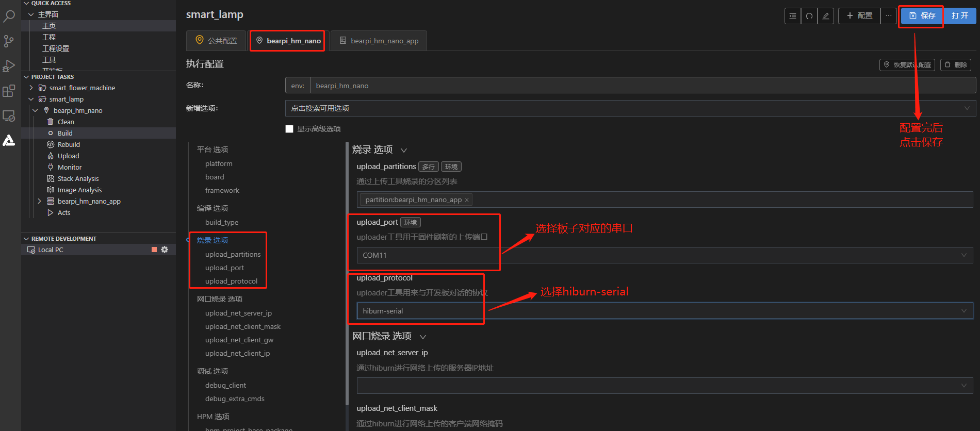Open DevEco Device Tool activity icon

(x=9, y=140)
